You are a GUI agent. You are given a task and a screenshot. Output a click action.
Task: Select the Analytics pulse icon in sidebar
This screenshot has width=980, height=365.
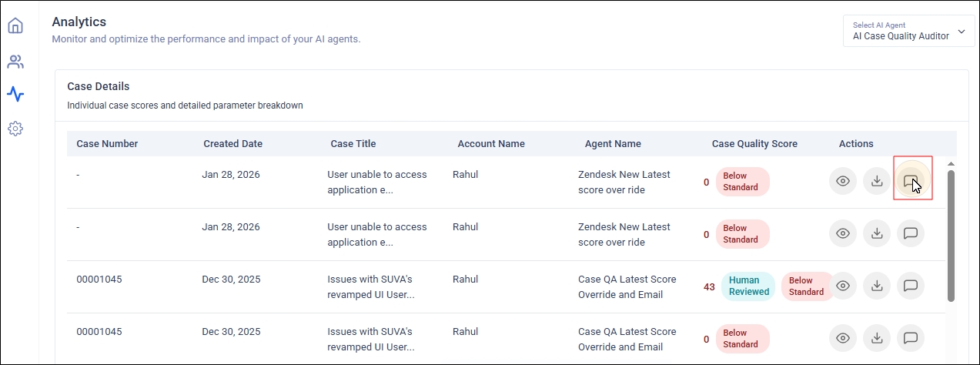click(x=15, y=95)
